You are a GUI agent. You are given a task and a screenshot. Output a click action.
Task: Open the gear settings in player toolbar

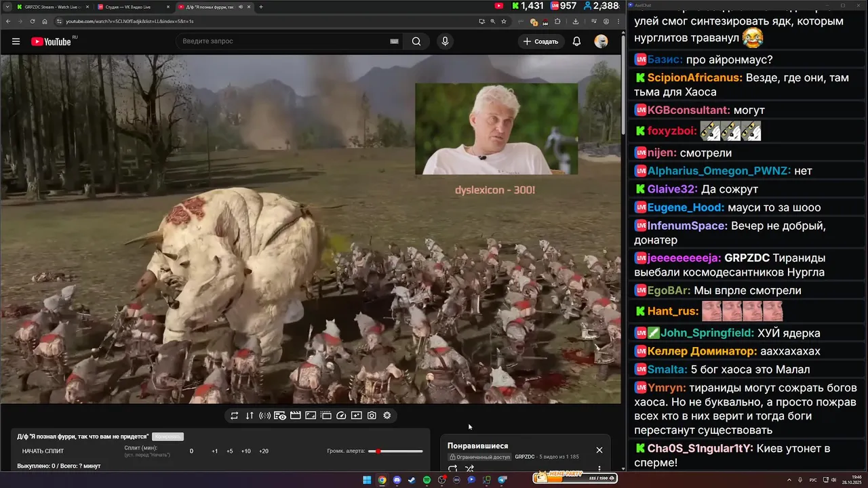pos(387,415)
